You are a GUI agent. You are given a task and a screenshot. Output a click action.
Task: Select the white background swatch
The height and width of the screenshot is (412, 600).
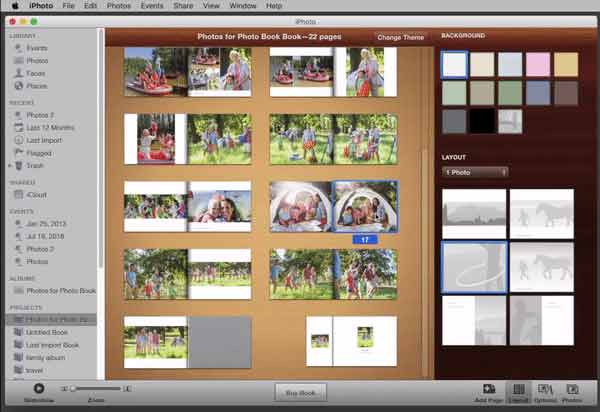pos(454,65)
